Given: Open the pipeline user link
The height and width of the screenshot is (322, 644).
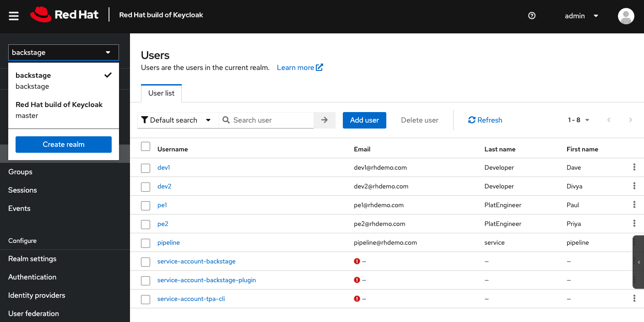Looking at the screenshot, I should (168, 242).
